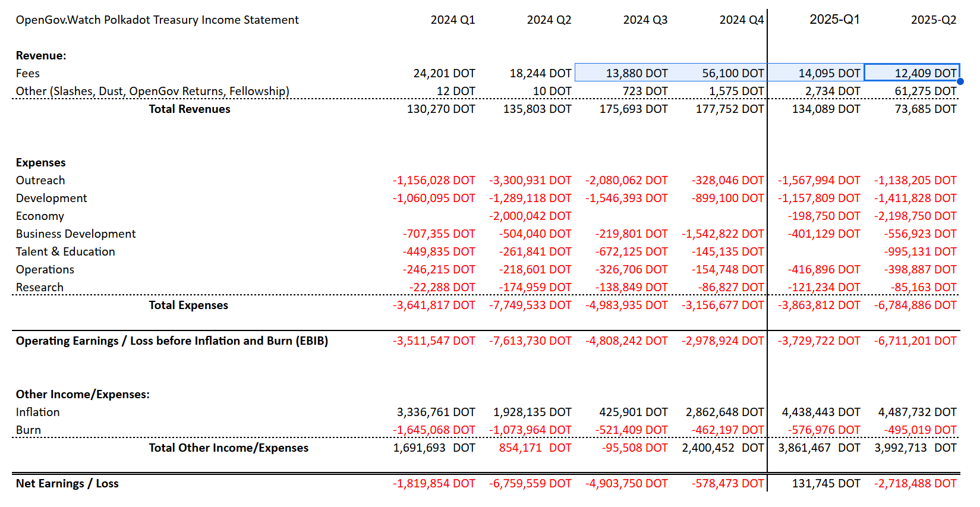The height and width of the screenshot is (507, 980).
Task: Select Total Revenues value 73,685 DOT
Action: click(926, 109)
